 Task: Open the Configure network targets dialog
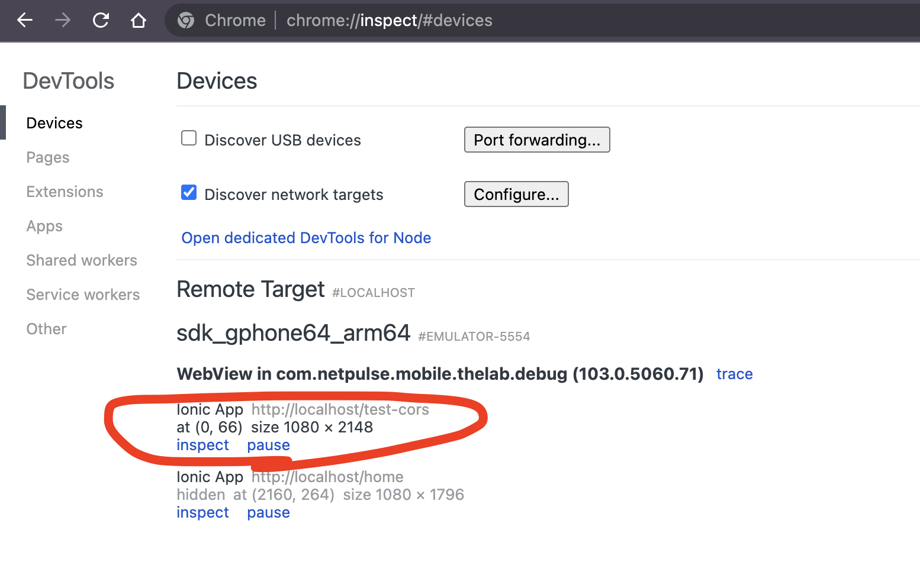point(516,194)
